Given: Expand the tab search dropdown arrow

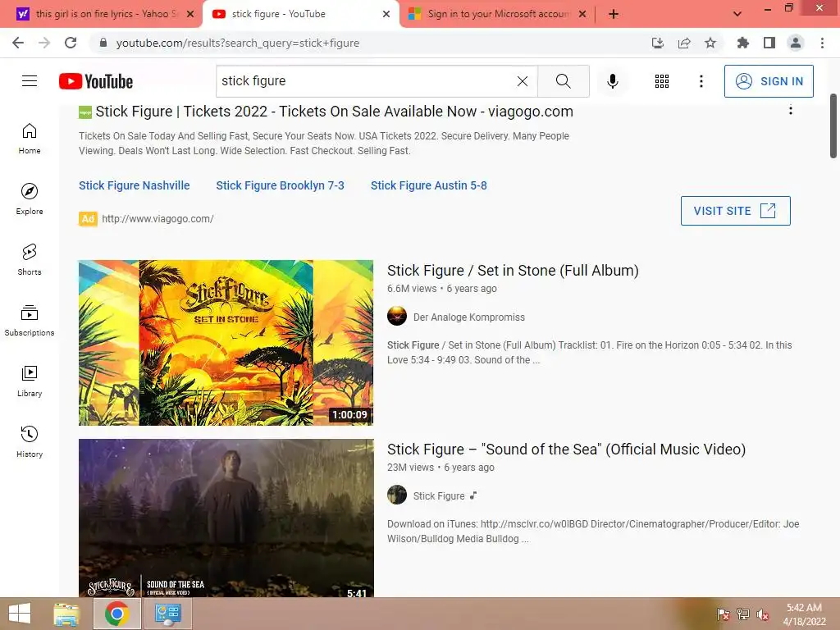Looking at the screenshot, I should 737,14.
